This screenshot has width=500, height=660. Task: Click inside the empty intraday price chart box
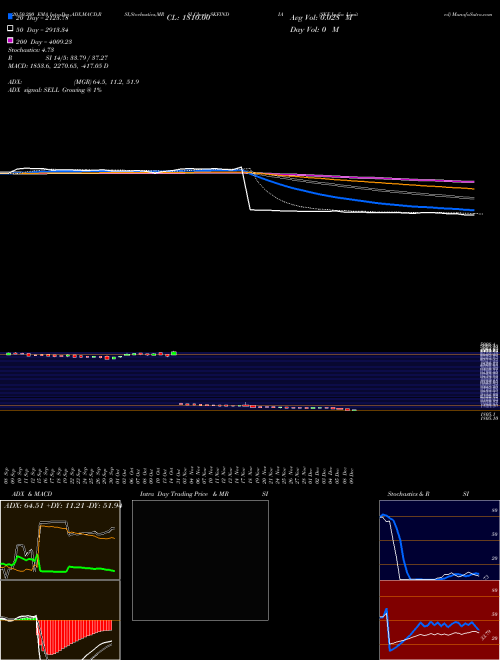click(x=200, y=560)
